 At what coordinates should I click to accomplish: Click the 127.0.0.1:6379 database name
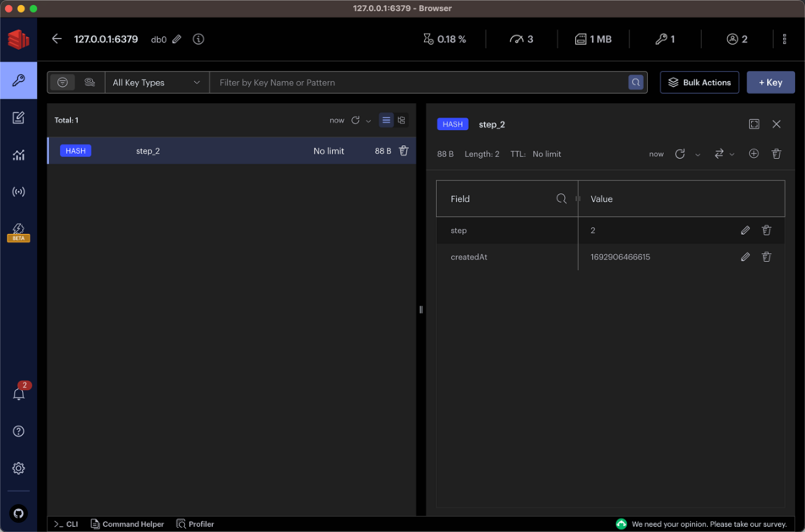[x=106, y=39]
